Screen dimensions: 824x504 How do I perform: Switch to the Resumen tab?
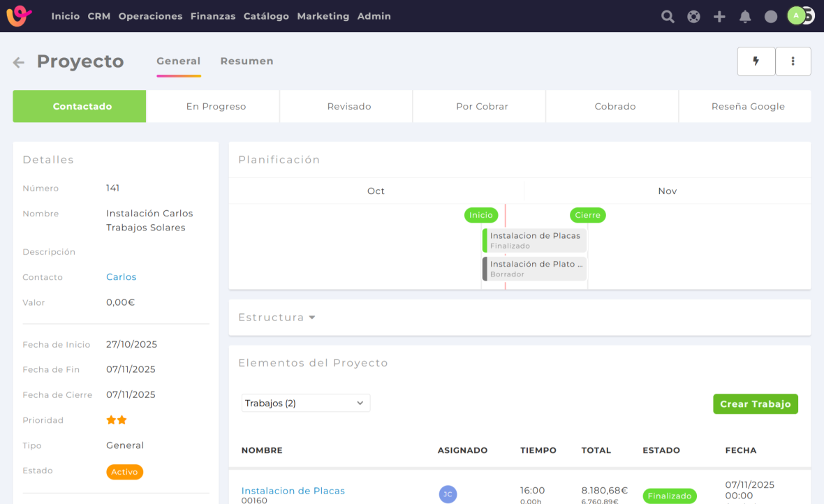point(247,61)
